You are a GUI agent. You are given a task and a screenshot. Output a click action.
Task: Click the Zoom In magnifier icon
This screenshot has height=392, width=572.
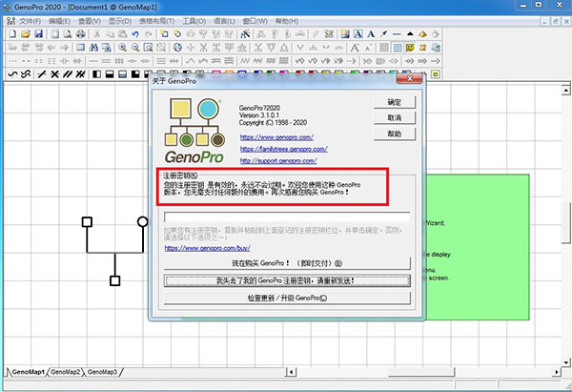[123, 48]
